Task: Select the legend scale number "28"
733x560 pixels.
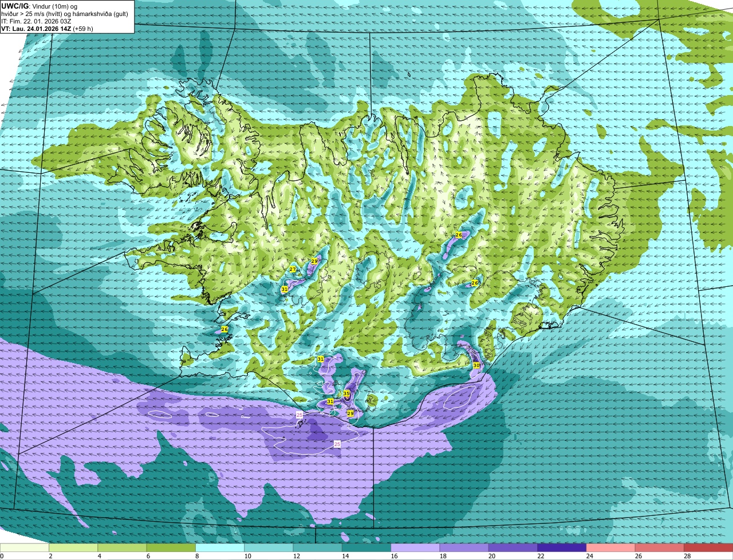Action: [x=687, y=556]
